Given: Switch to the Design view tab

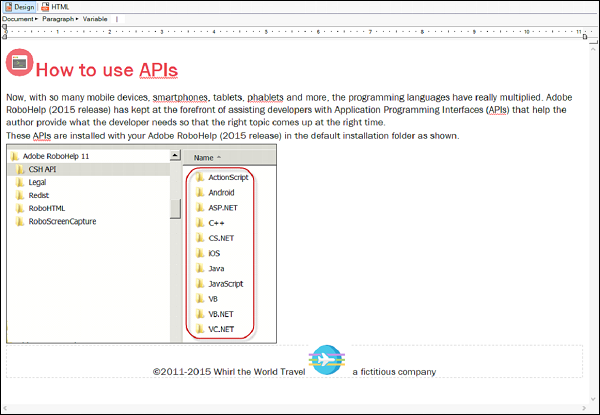Looking at the screenshot, I should click(20, 7).
